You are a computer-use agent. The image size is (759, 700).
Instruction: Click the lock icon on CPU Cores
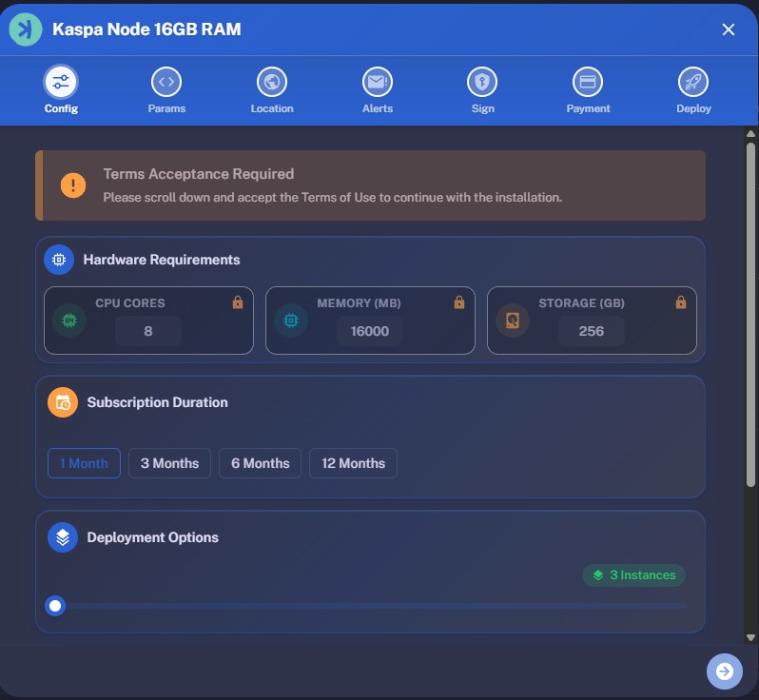pyautogui.click(x=238, y=302)
